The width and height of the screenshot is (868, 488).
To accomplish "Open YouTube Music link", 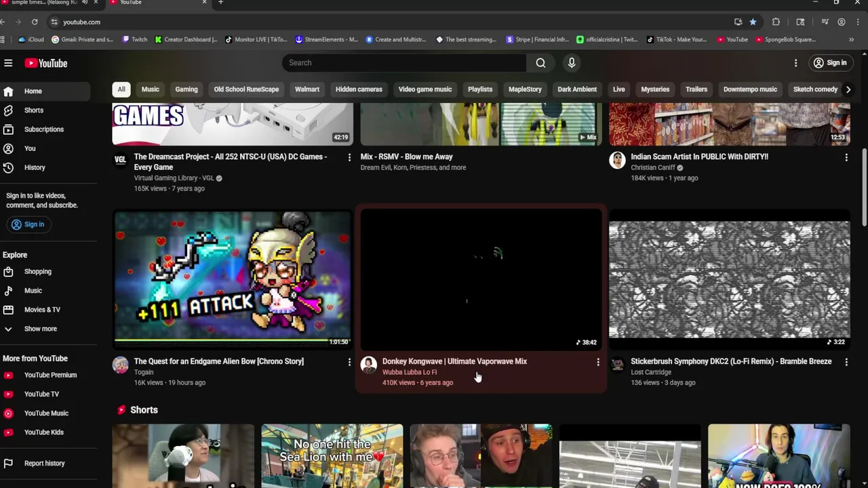I will tap(45, 413).
